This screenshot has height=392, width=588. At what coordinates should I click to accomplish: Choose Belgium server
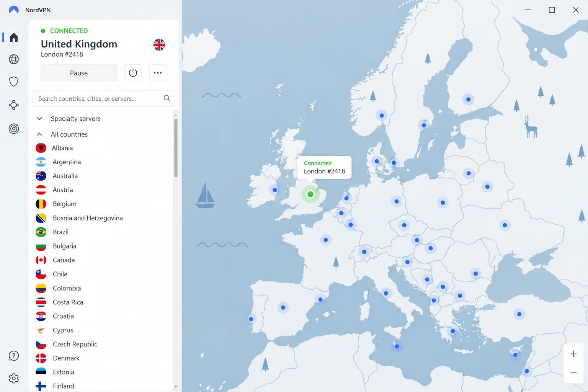65,204
